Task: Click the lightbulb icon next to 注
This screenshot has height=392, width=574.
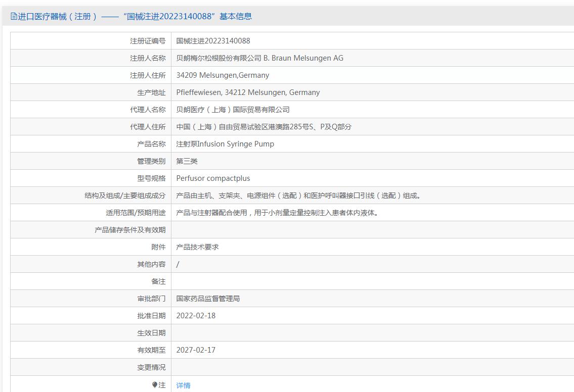Action: tap(154, 385)
